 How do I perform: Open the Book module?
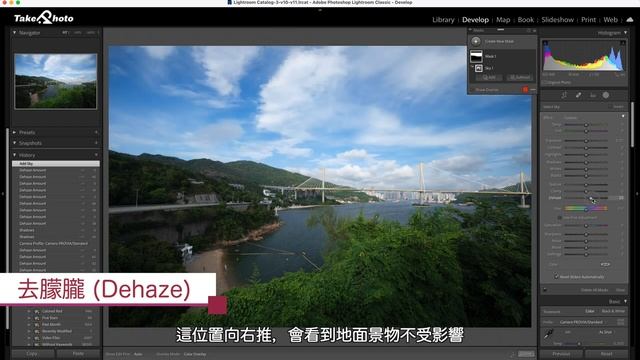click(525, 20)
